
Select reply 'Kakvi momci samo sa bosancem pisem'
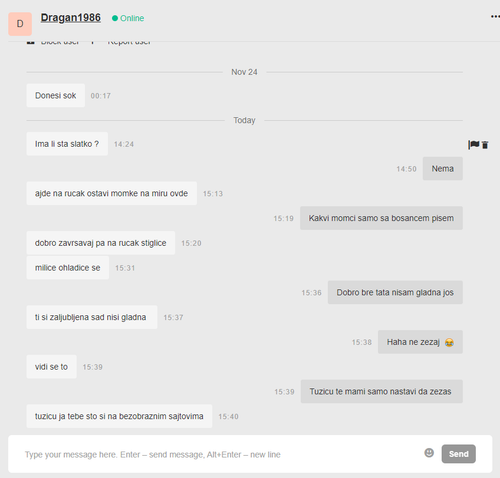pyautogui.click(x=381, y=218)
